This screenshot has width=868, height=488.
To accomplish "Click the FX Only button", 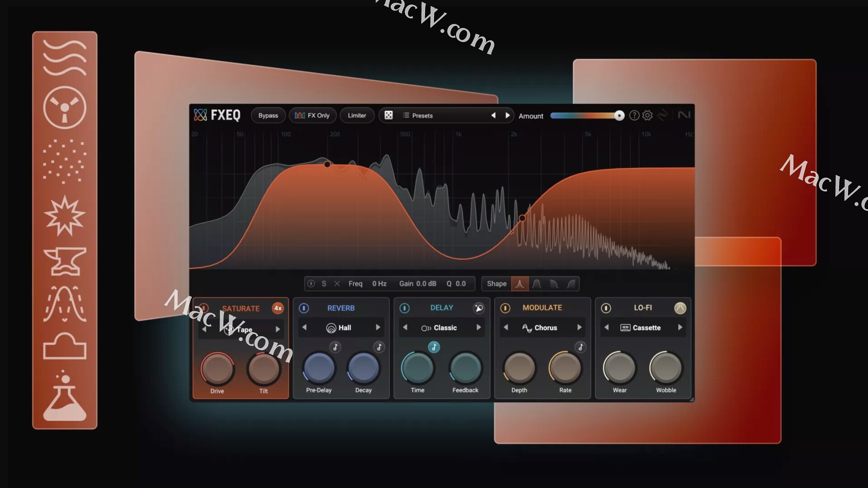I will 312,116.
